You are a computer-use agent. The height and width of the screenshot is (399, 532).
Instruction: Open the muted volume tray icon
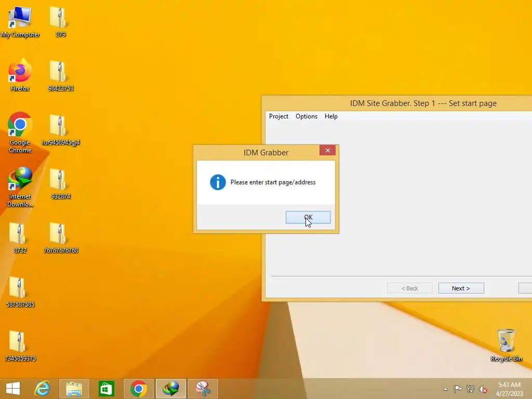point(483,389)
